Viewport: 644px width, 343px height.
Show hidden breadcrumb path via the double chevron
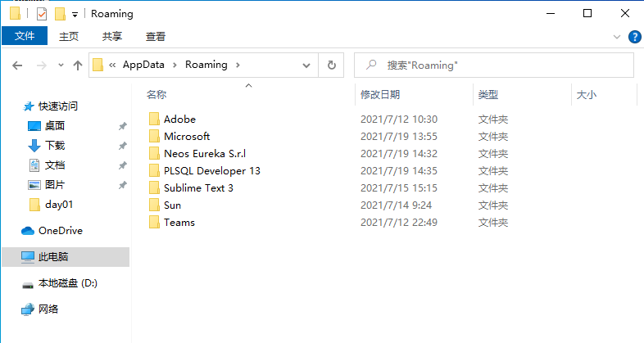[x=112, y=65]
